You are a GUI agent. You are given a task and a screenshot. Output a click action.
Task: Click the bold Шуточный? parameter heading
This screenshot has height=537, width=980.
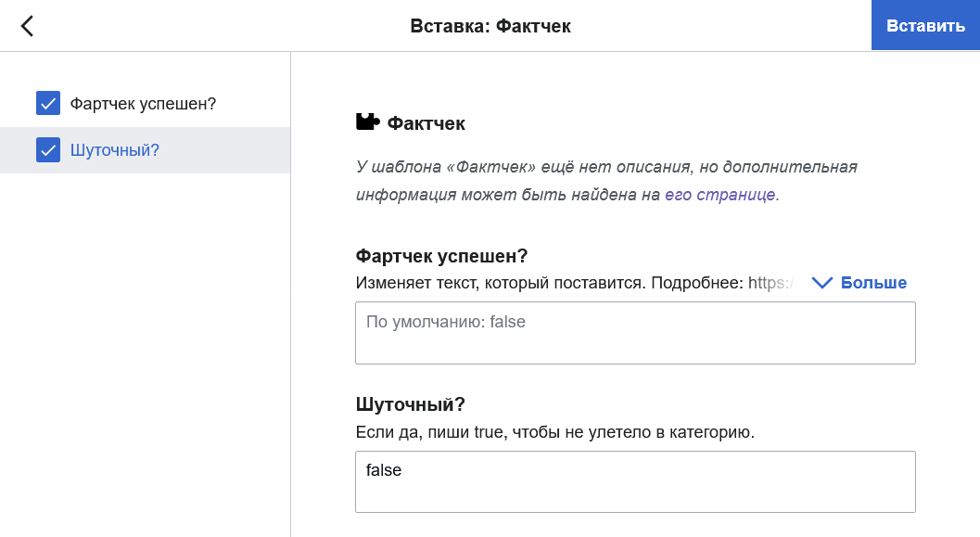coord(410,404)
